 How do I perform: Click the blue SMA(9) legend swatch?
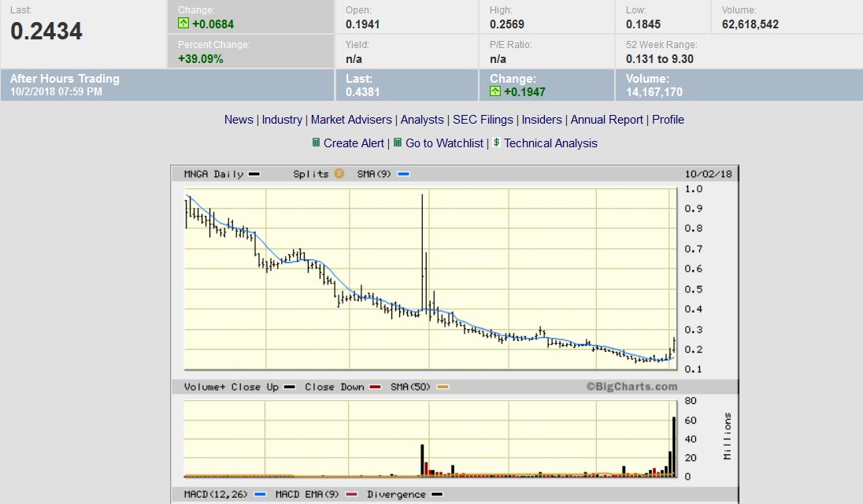pos(404,174)
